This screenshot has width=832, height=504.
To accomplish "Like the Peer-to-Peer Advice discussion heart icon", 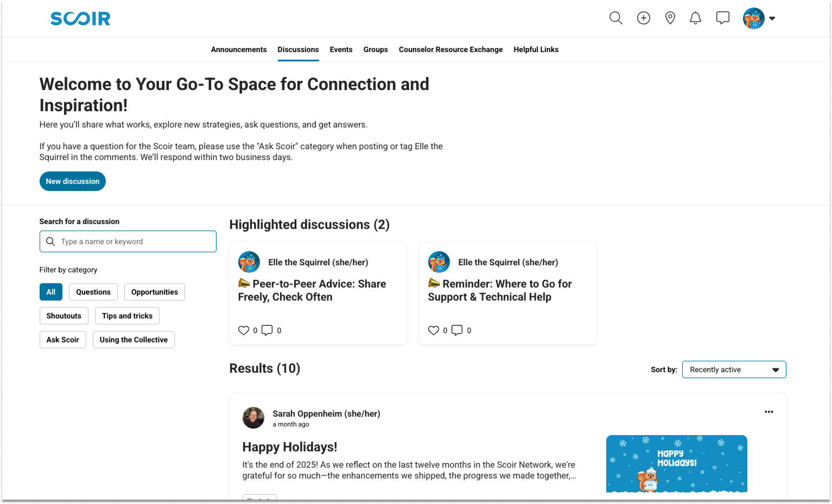I will click(x=244, y=330).
